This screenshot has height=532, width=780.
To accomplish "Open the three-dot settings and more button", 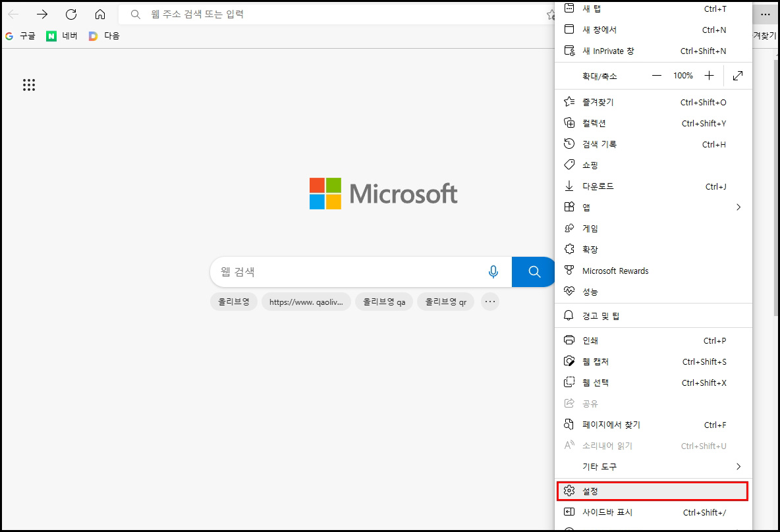I will click(x=765, y=14).
